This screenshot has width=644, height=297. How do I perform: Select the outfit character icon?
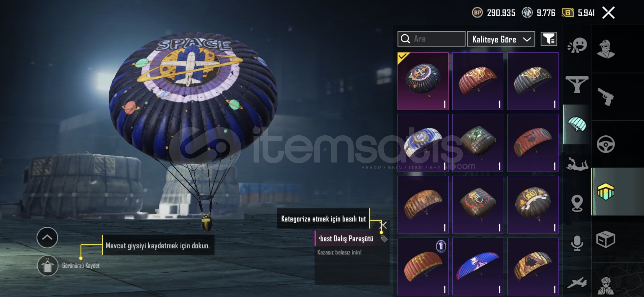(606, 49)
